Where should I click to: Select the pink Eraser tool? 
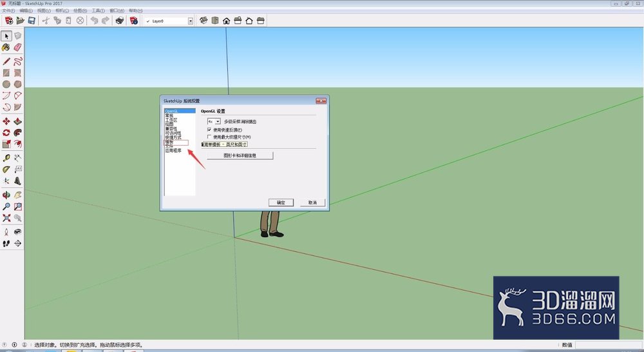pyautogui.click(x=17, y=48)
